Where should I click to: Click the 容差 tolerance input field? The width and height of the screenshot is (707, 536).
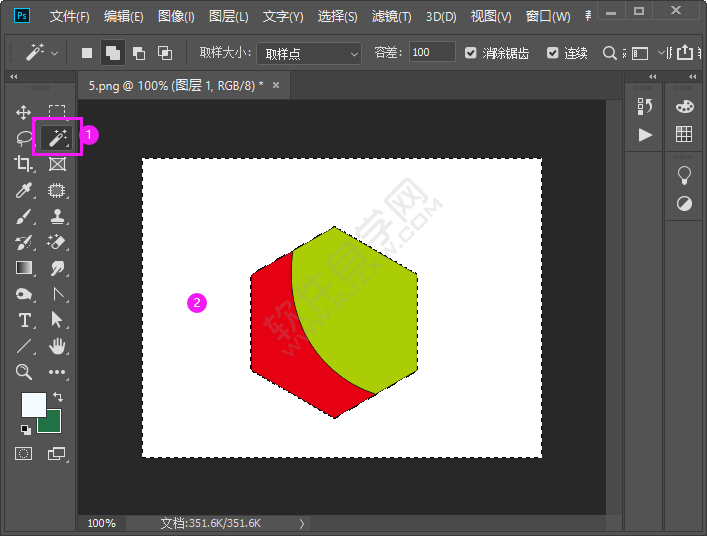[x=431, y=52]
